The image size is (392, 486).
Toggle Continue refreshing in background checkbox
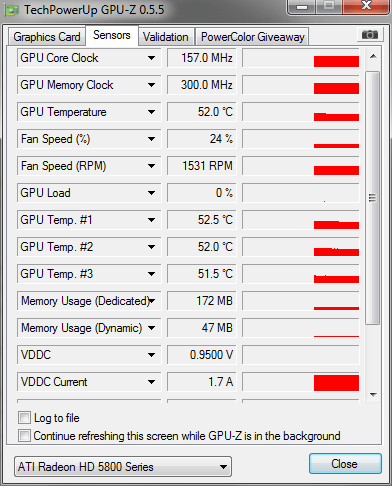(x=25, y=436)
